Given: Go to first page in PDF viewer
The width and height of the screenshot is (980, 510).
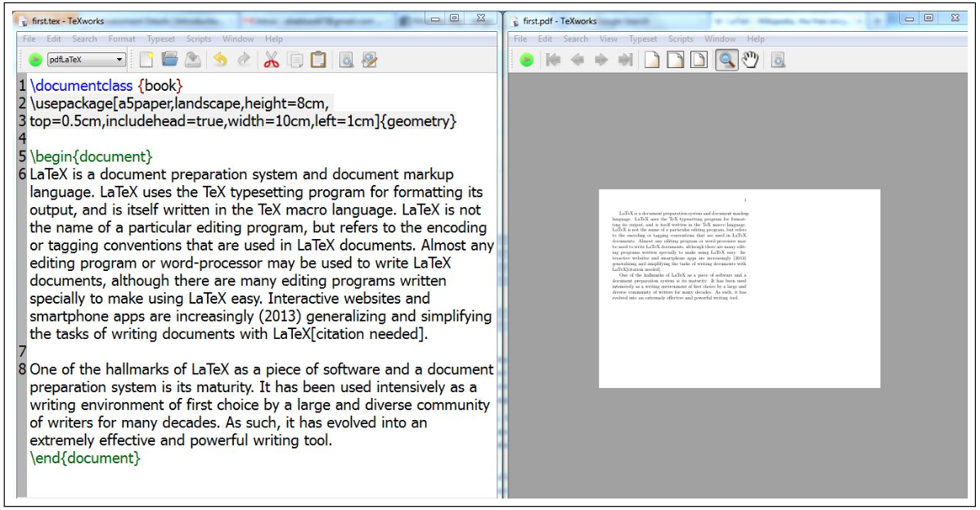Looking at the screenshot, I should pos(553,60).
